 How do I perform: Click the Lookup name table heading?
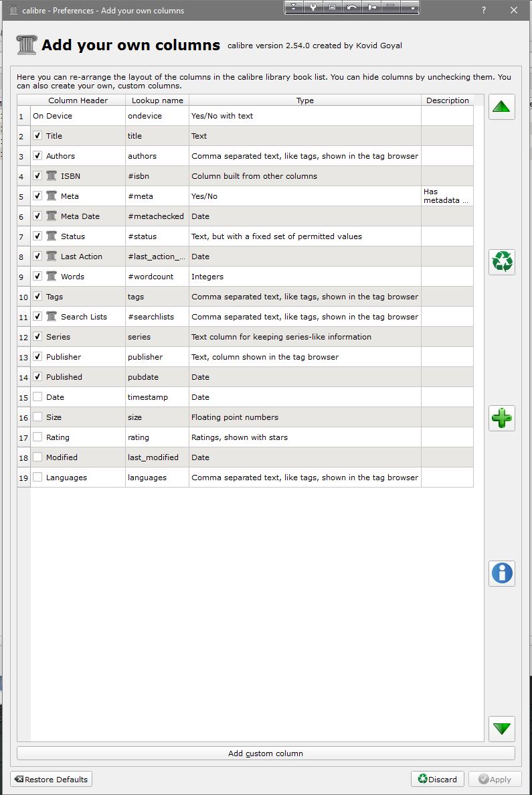point(157,100)
